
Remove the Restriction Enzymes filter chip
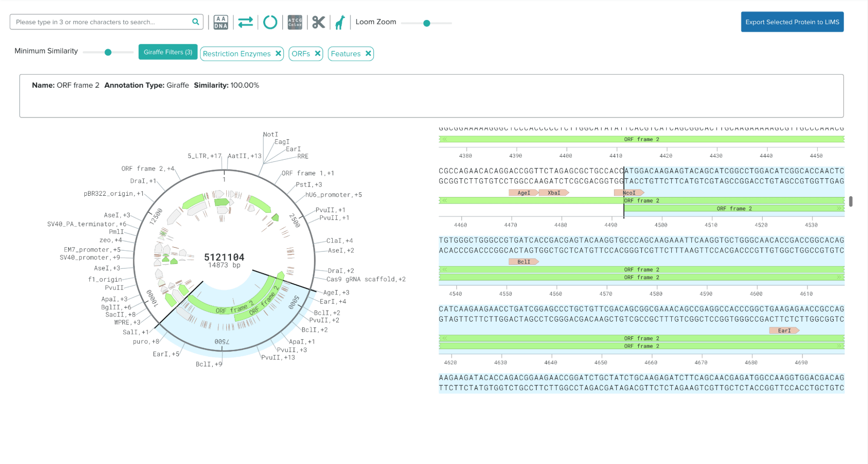[x=278, y=53]
